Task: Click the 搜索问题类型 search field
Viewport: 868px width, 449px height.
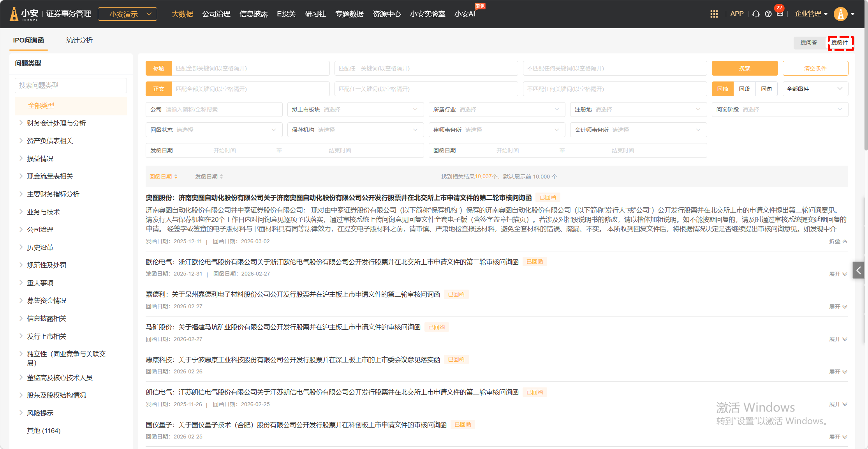Action: point(70,85)
